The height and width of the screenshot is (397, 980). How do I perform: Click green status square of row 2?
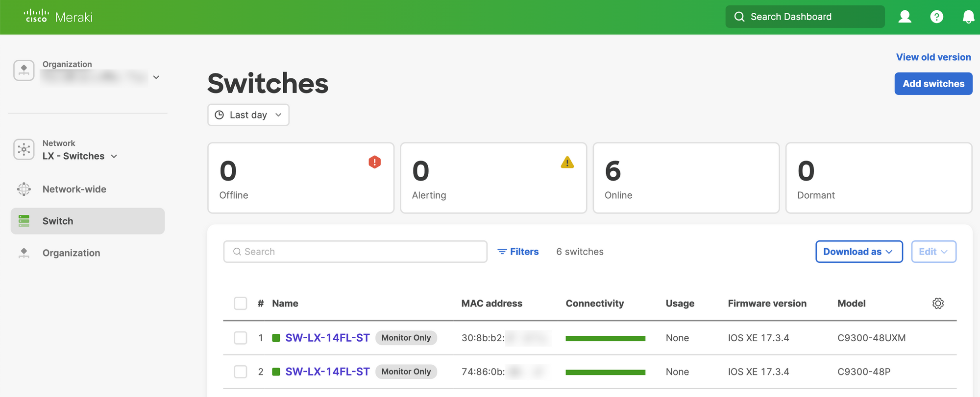[276, 372]
